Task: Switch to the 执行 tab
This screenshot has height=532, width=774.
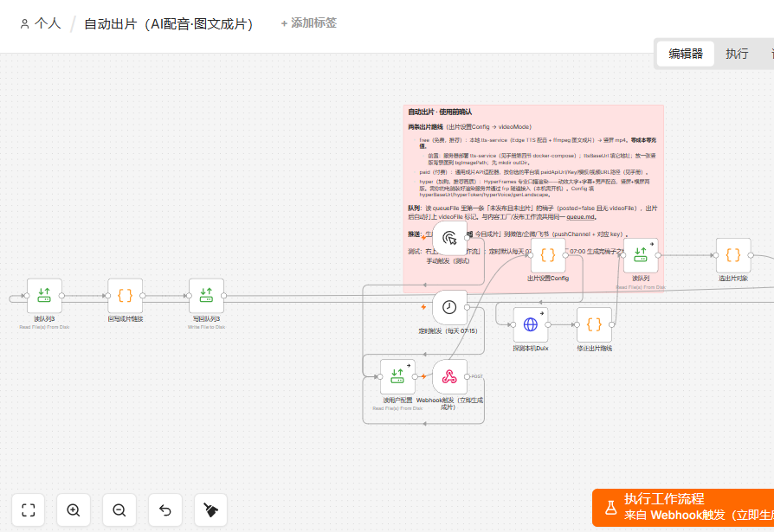Action: [737, 54]
